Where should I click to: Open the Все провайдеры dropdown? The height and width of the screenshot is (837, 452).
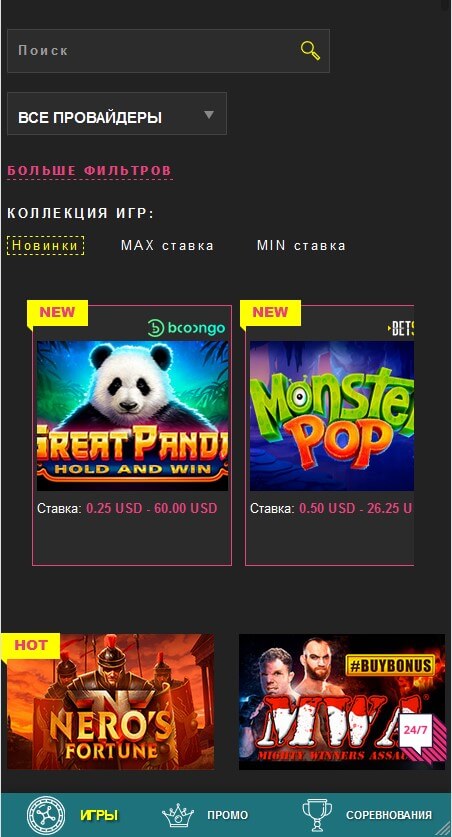pyautogui.click(x=117, y=114)
